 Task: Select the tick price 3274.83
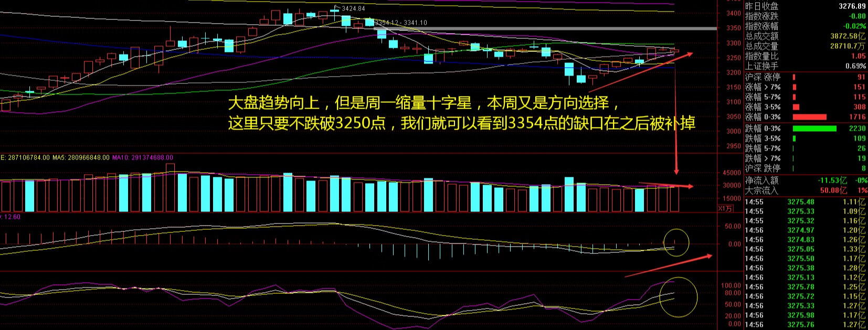(801, 240)
